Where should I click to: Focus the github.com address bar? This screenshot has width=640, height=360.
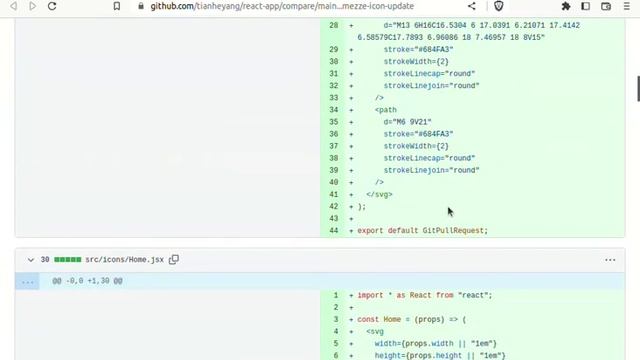(x=282, y=6)
